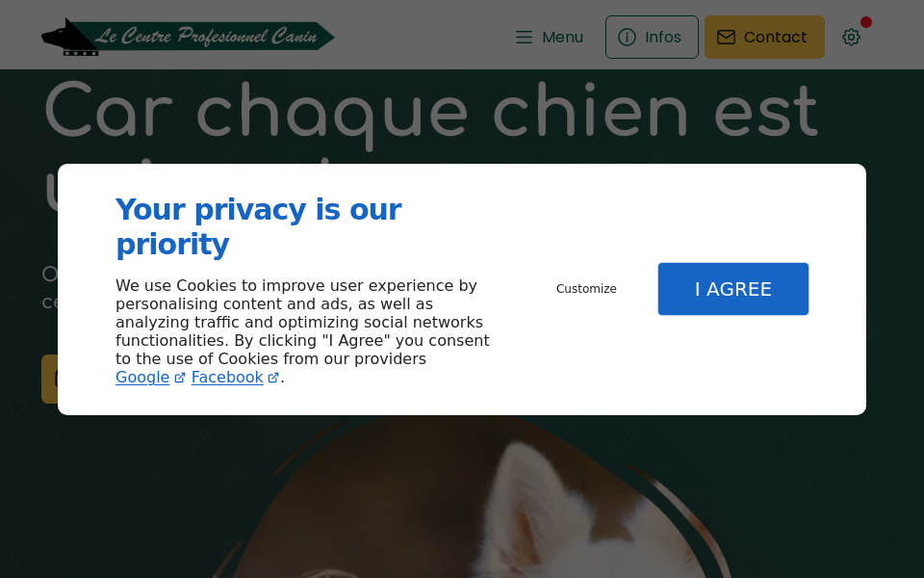Click the red notification dot above the gear
Viewport: 924px width, 578px height.
tap(866, 21)
